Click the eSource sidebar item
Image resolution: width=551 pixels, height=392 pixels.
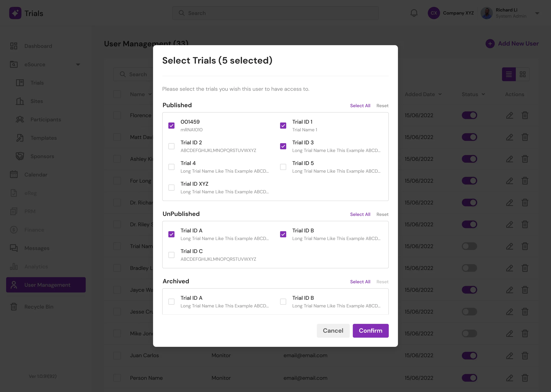coord(46,65)
